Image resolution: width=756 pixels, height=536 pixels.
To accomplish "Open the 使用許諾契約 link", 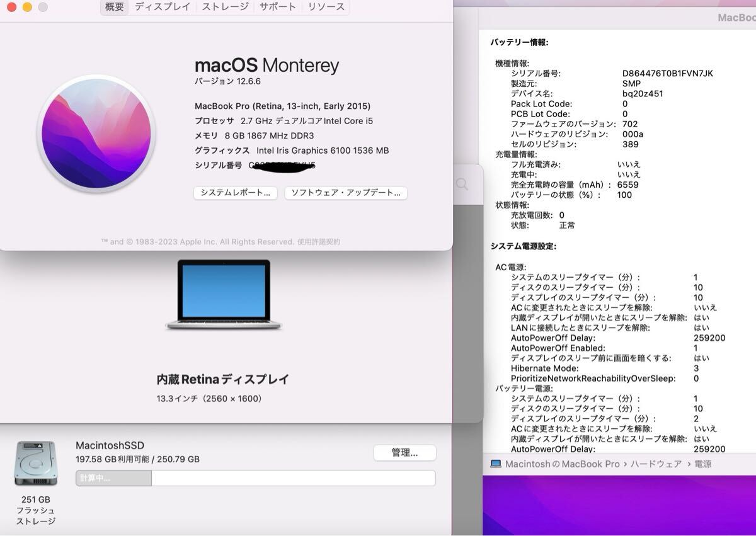I will (x=319, y=242).
